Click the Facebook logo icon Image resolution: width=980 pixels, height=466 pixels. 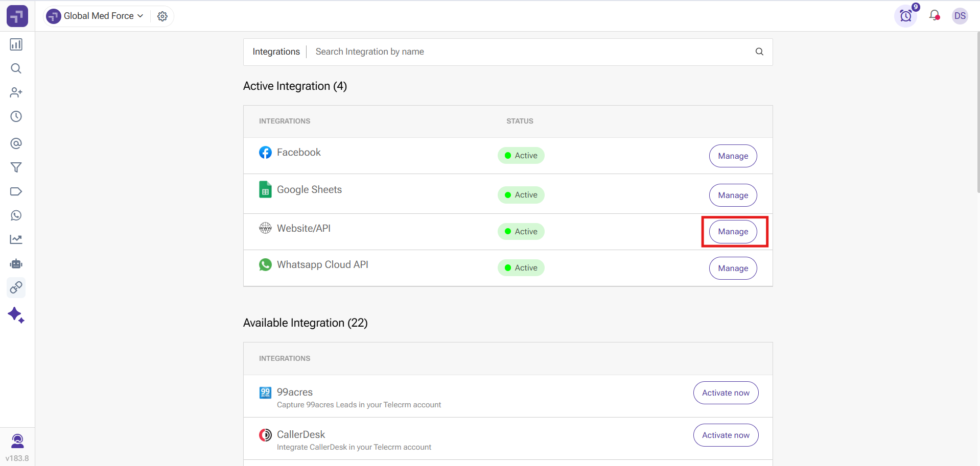click(x=265, y=153)
